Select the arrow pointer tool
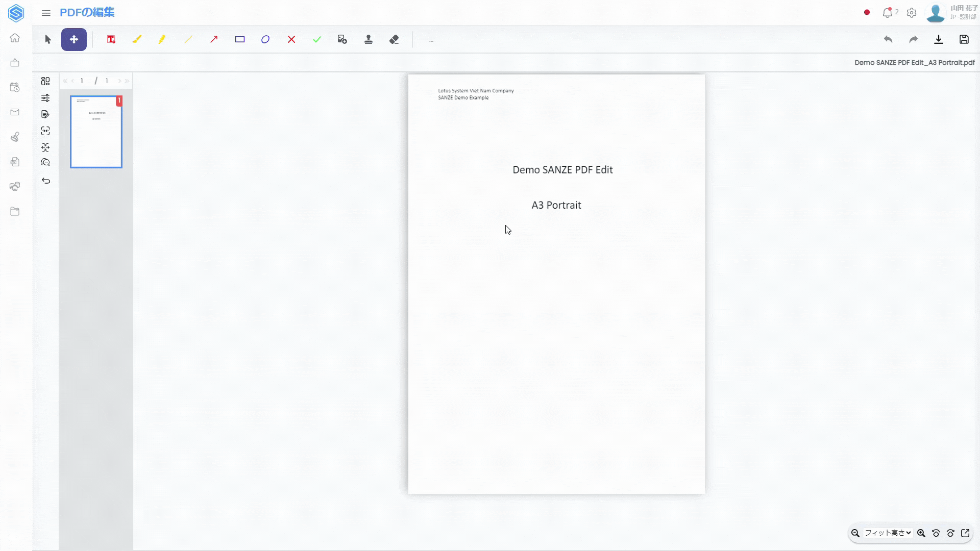 click(x=48, y=39)
